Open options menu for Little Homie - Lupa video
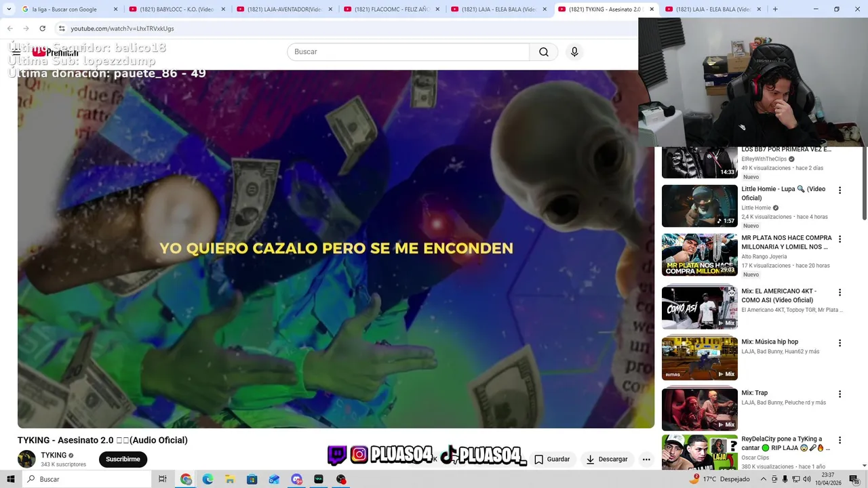Screen dimensions: 868x488 point(840,190)
